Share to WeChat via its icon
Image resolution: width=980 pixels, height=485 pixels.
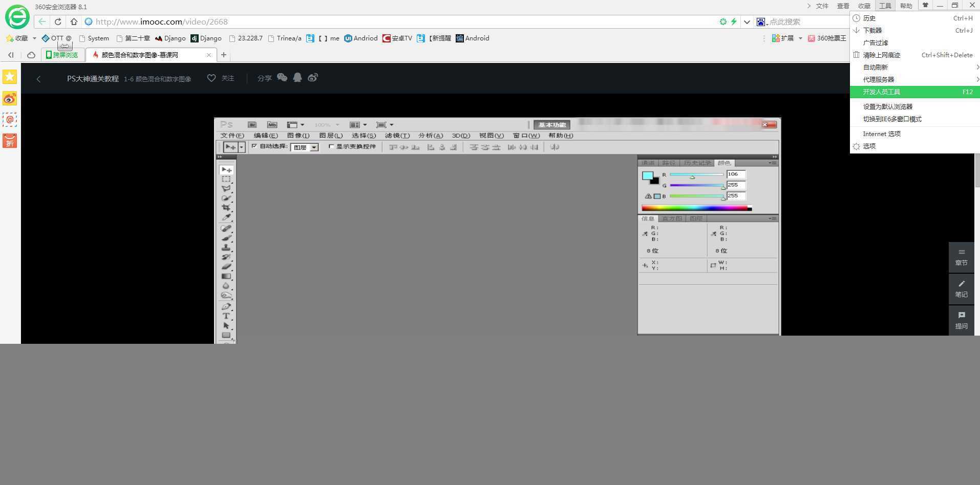282,77
